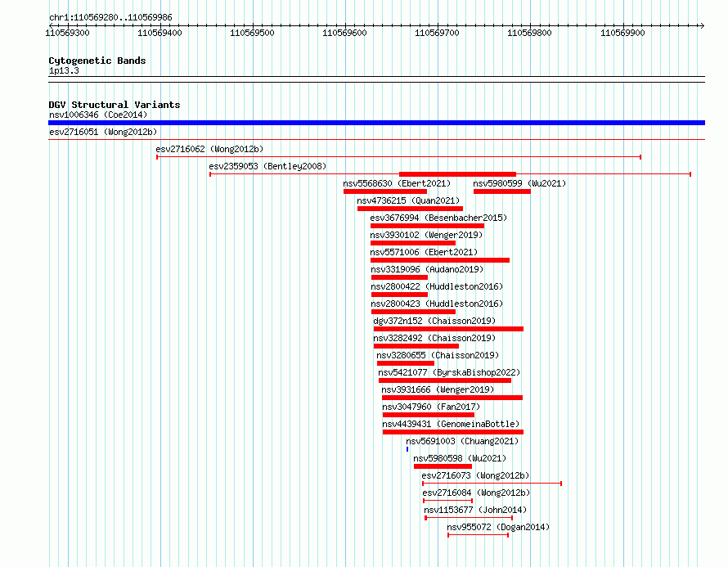Click ruler position 110569800
The height and width of the screenshot is (567, 728).
[x=530, y=33]
